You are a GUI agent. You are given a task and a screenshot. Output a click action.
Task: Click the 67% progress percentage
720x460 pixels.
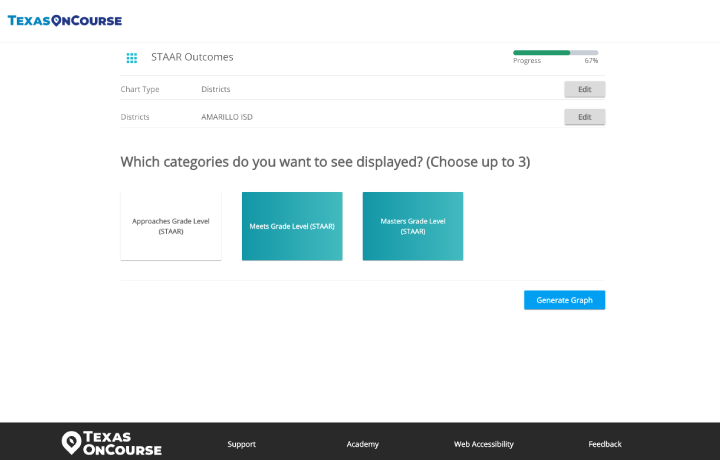pos(591,61)
